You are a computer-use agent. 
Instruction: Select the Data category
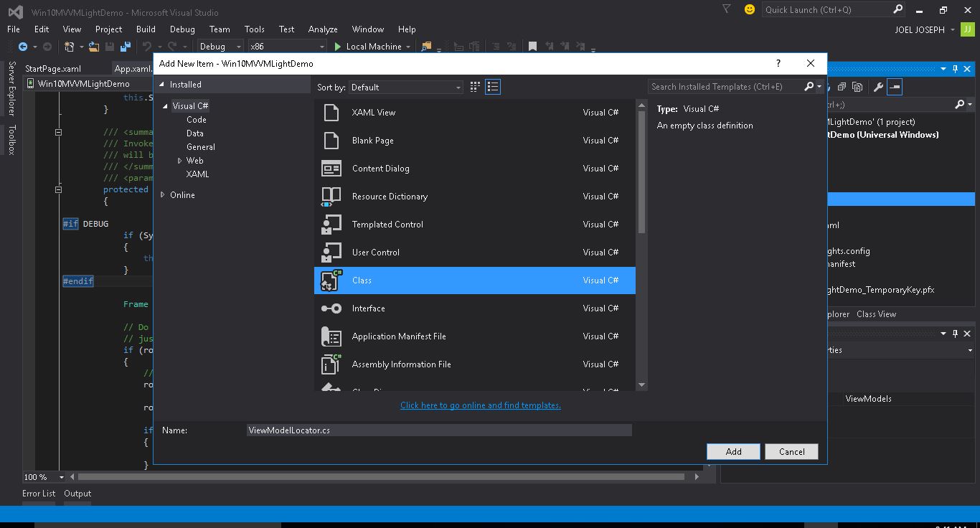tap(195, 133)
